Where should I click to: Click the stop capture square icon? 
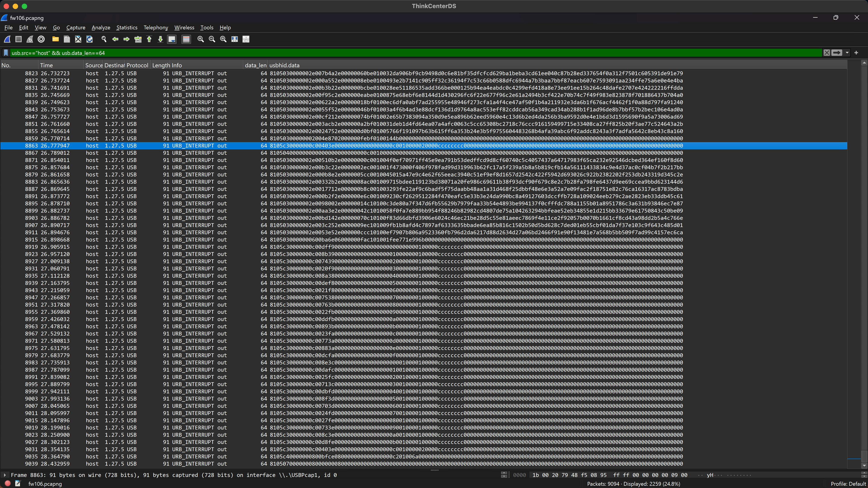click(x=19, y=39)
